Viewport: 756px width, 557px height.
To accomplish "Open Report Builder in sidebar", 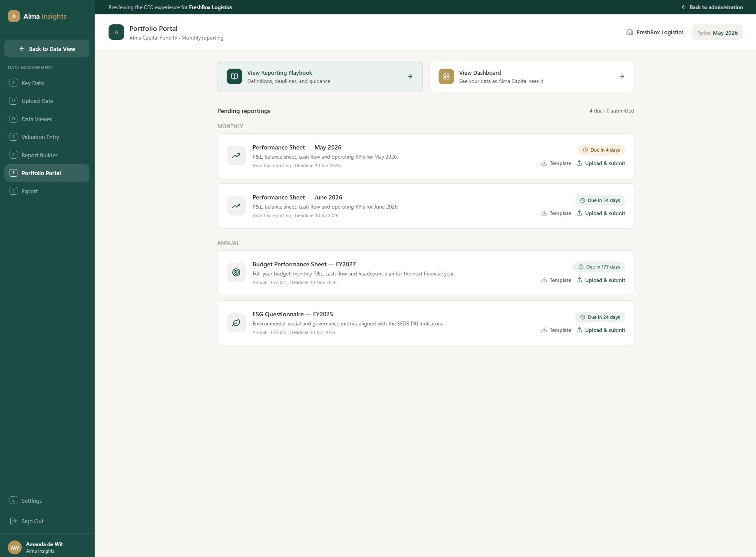I will [47, 155].
